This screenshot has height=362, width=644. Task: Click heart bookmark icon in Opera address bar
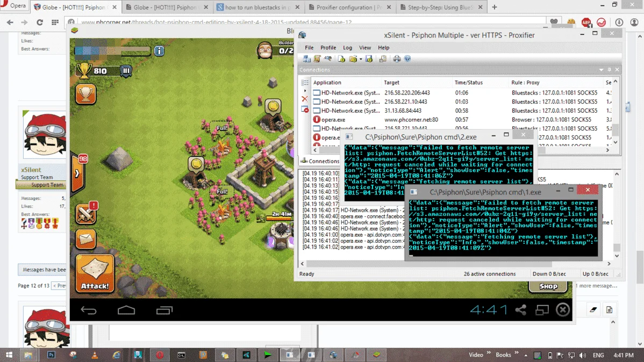coord(554,22)
